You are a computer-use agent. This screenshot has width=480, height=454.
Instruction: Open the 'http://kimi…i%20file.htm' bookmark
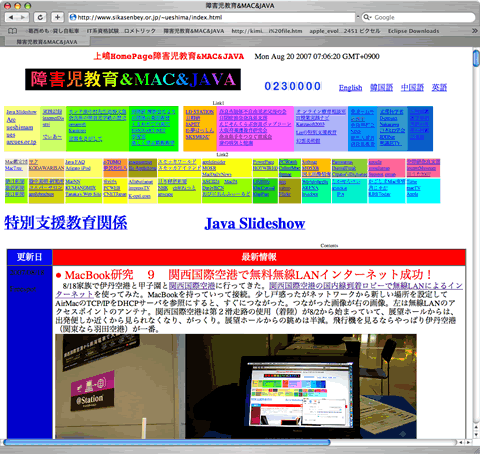pyautogui.click(x=267, y=31)
